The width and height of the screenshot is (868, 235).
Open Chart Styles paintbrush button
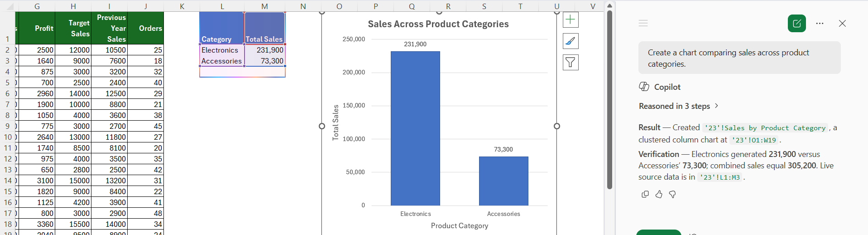pyautogui.click(x=571, y=41)
